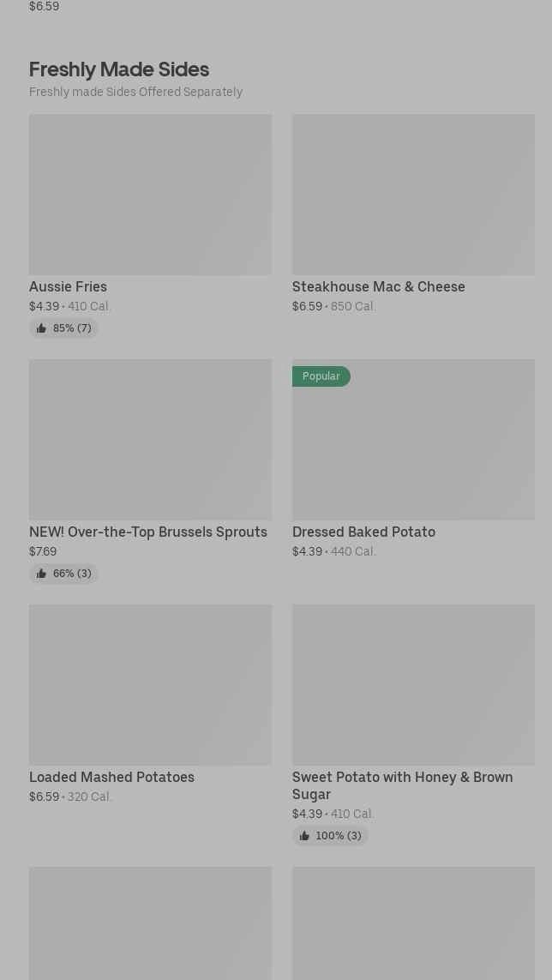The image size is (552, 980).
Task: Open the Loaded Mashed Potatoes image
Action: [x=150, y=684]
